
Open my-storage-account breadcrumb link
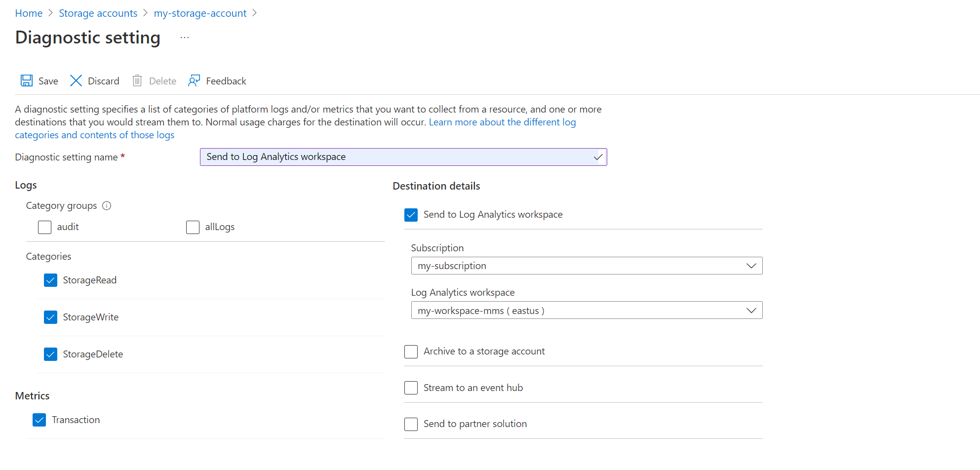coord(200,13)
